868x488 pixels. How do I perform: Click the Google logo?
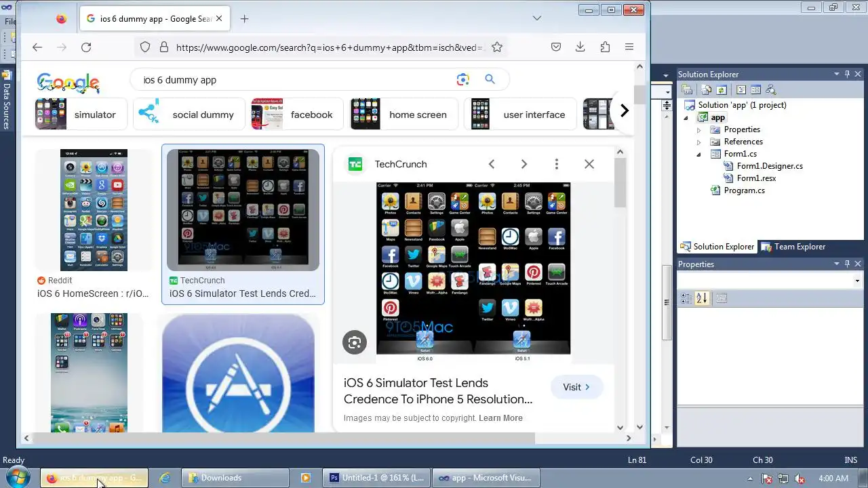68,83
